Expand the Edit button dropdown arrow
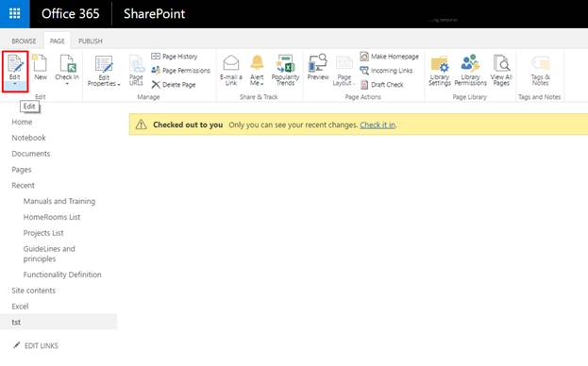Image resolution: width=588 pixels, height=366 pixels. tap(15, 84)
